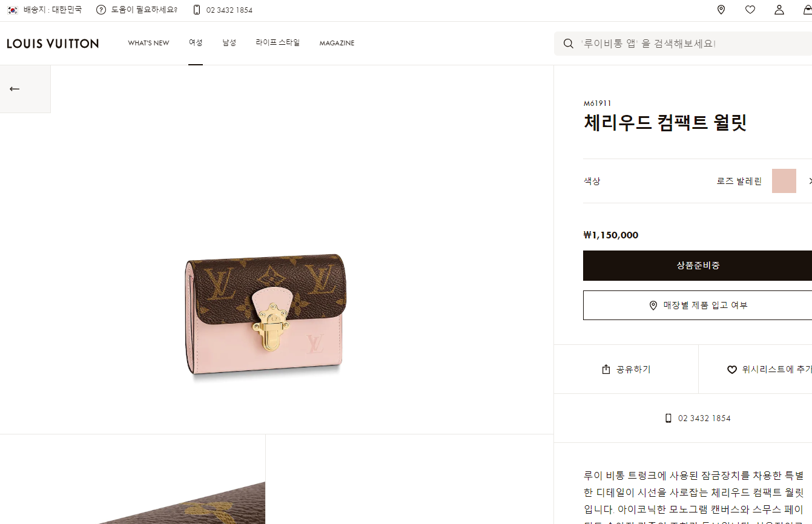Screen dimensions: 812x524
Task: Select the 로즈 발레린 pink color swatch
Action: (x=784, y=181)
